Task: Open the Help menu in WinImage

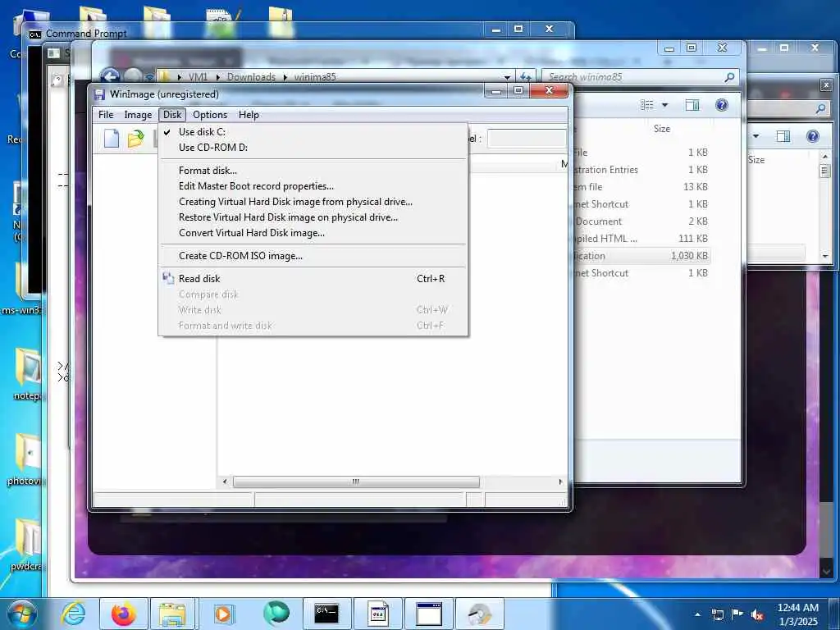Action: 249,115
